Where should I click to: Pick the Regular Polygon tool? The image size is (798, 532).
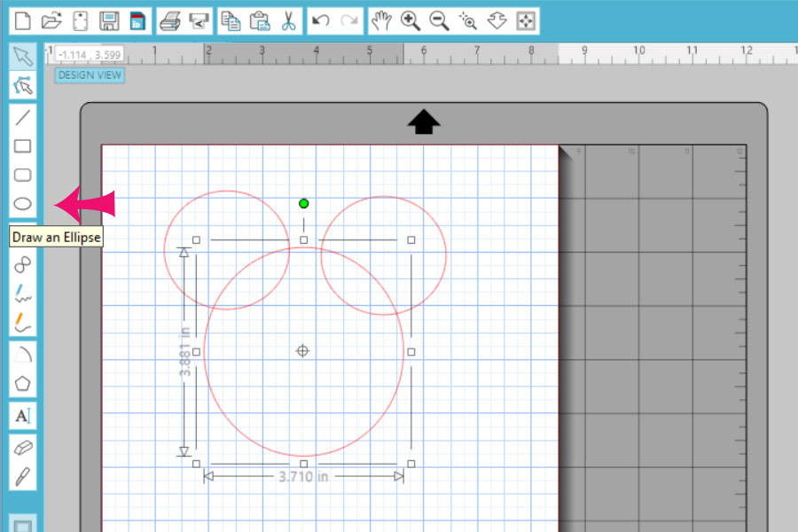22,383
